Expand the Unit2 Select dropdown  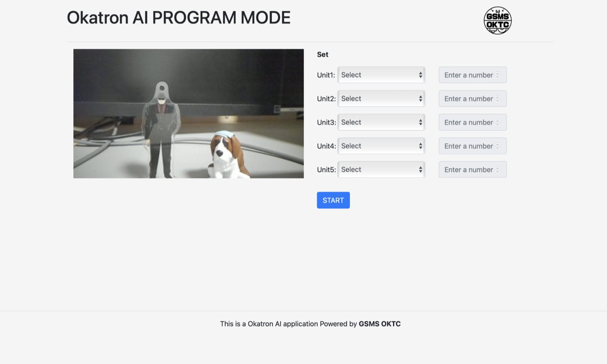tap(381, 99)
